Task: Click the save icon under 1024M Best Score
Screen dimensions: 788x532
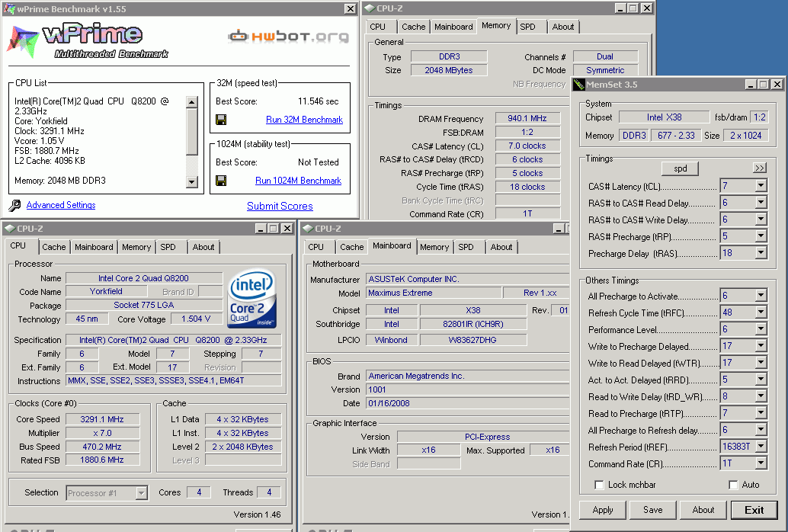Action: click(x=220, y=181)
